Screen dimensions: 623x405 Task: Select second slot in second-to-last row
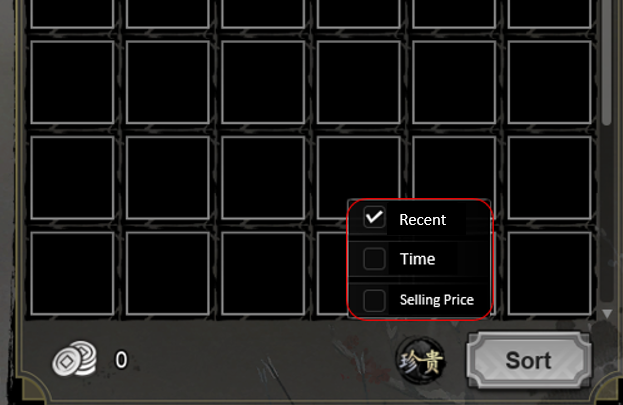tap(168, 178)
